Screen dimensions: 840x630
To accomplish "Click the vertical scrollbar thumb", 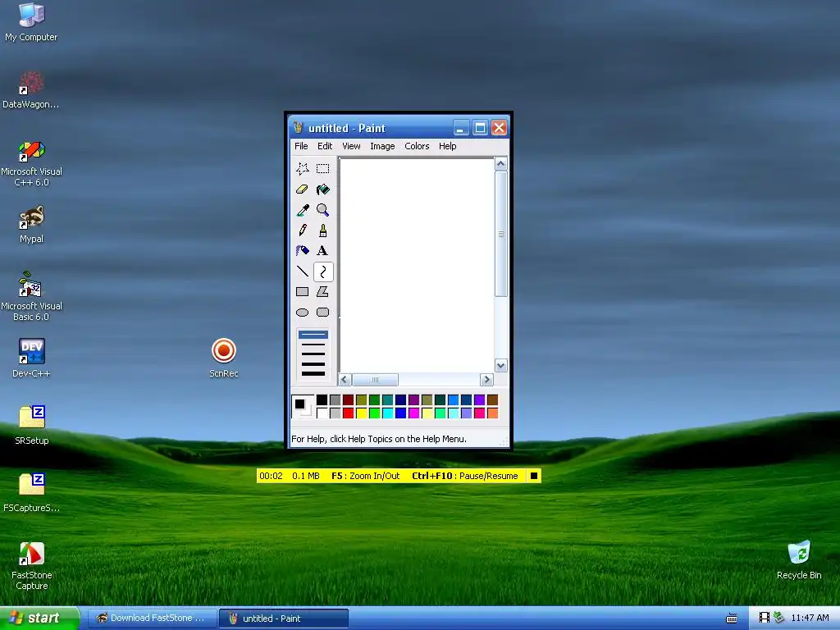I will coord(501,234).
